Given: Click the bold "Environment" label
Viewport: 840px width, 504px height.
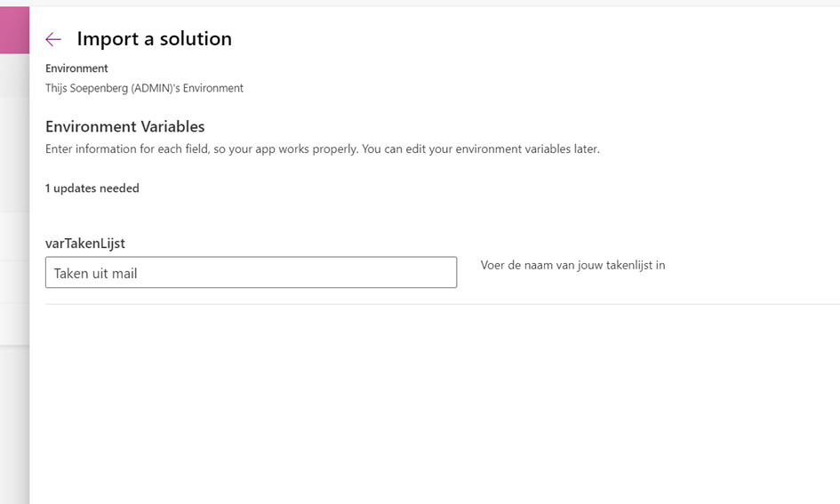Looking at the screenshot, I should coord(76,68).
